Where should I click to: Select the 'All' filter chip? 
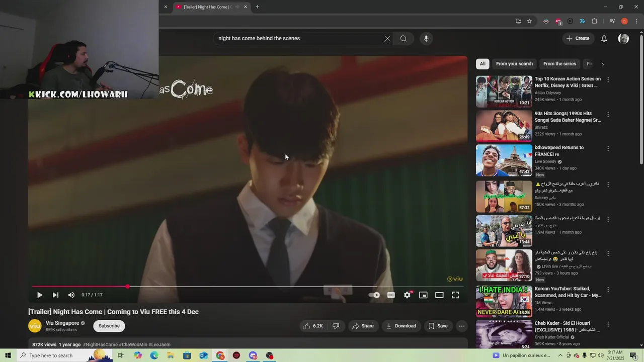[x=482, y=64]
